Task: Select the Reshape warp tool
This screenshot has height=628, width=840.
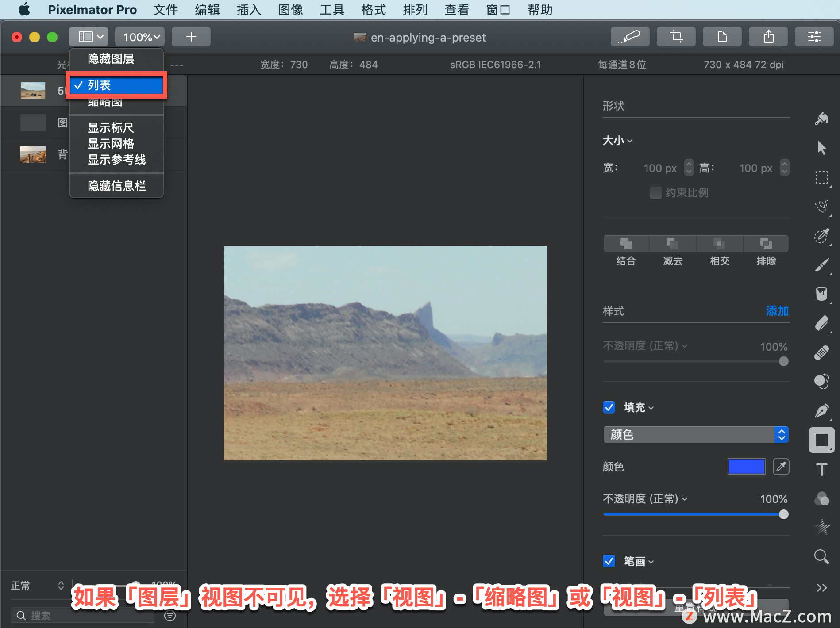Action: (821, 381)
